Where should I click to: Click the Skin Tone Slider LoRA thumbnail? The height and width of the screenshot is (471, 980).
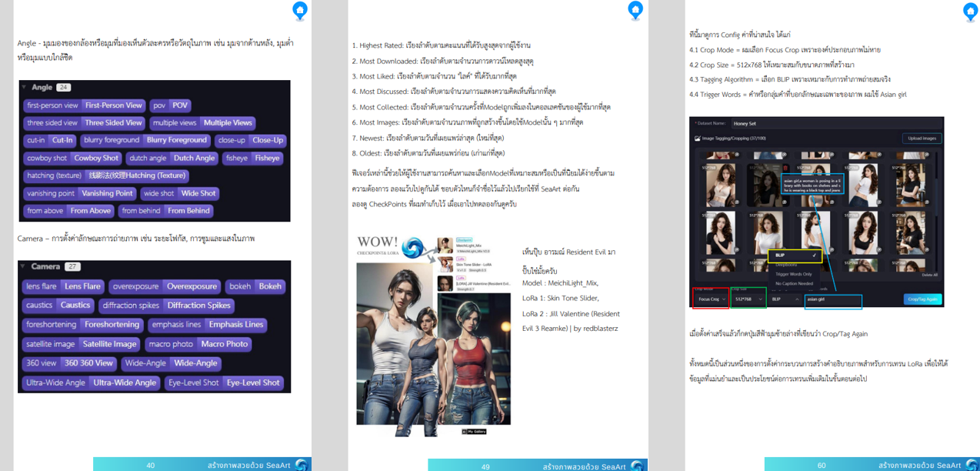445,264
